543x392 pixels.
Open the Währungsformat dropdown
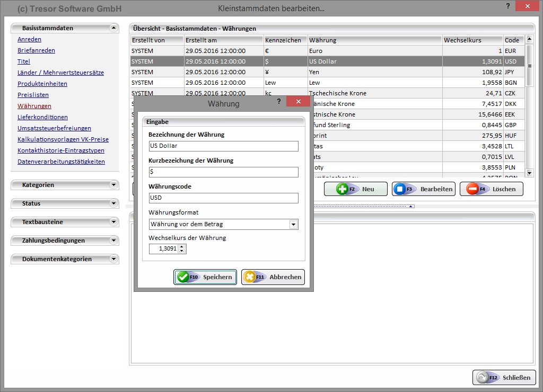(293, 225)
